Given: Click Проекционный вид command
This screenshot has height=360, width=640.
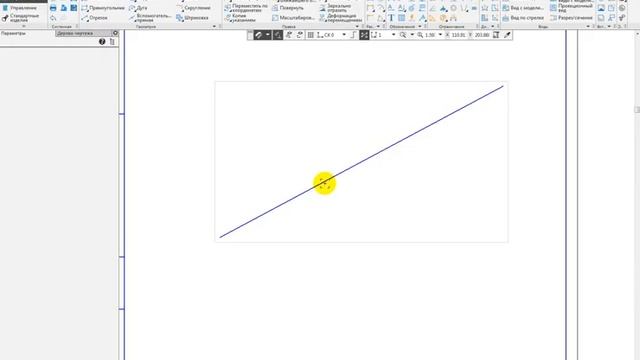Looking at the screenshot, I should pyautogui.click(x=571, y=8).
